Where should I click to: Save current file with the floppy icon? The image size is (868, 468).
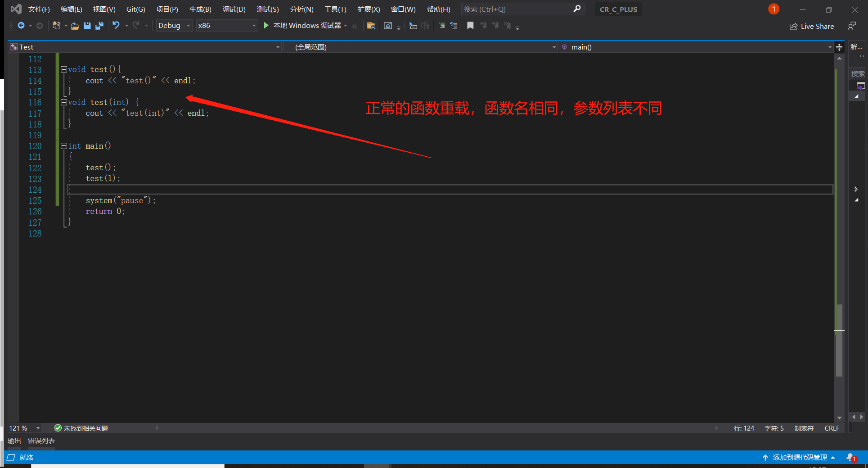[x=87, y=26]
